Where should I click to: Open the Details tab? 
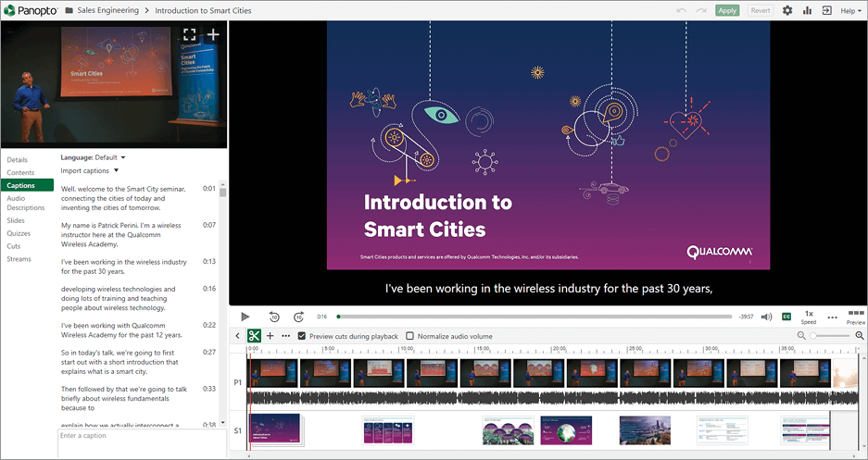[x=18, y=160]
